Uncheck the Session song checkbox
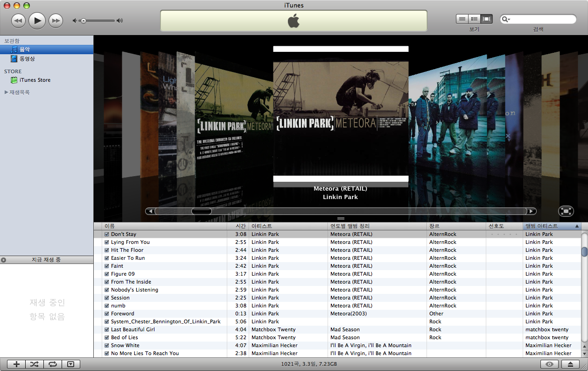The width and height of the screenshot is (588, 371). pyautogui.click(x=107, y=298)
